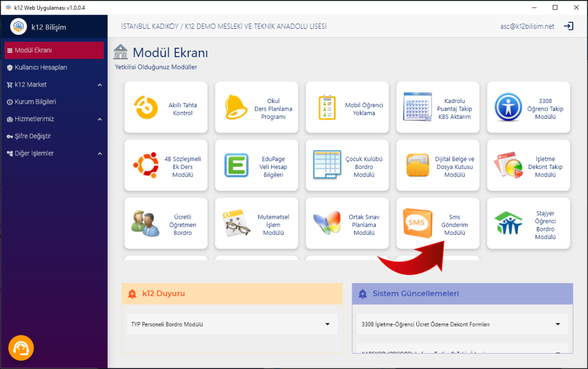Click the orange support headset icon
Viewport: 588px width, 369px height.
click(21, 348)
